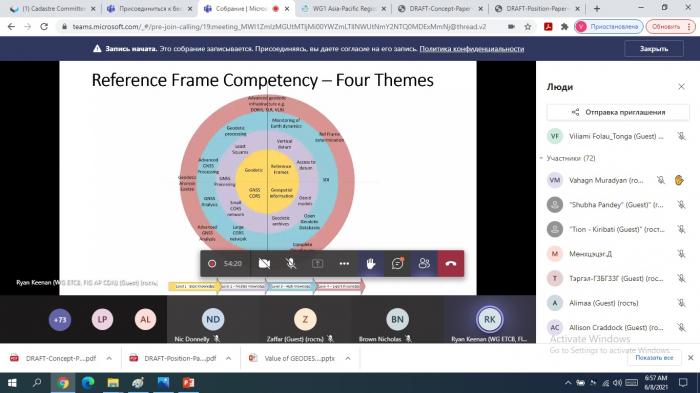Toggle the camera on
The width and height of the screenshot is (700, 393).
(x=264, y=264)
